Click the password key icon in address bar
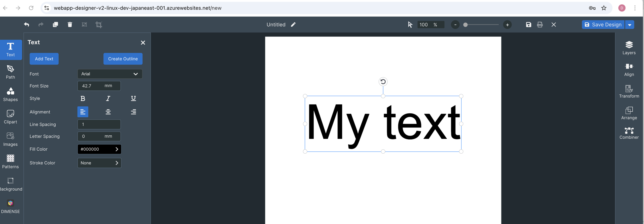 coord(592,8)
